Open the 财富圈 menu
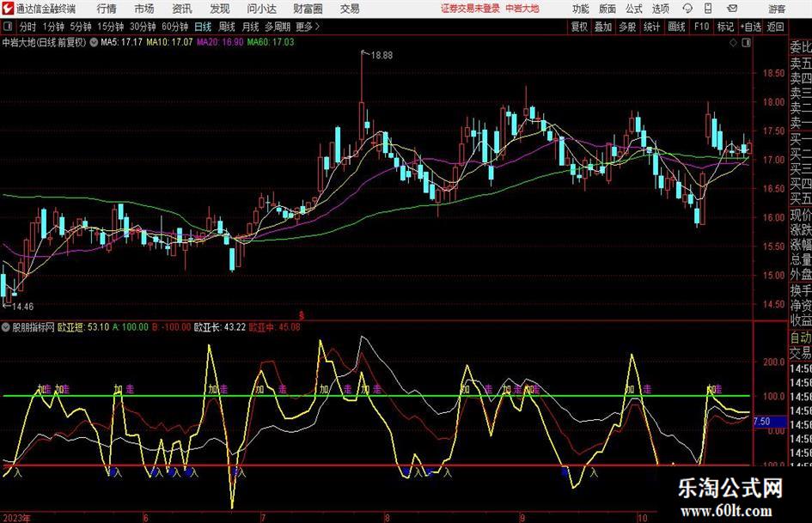 pos(308,9)
